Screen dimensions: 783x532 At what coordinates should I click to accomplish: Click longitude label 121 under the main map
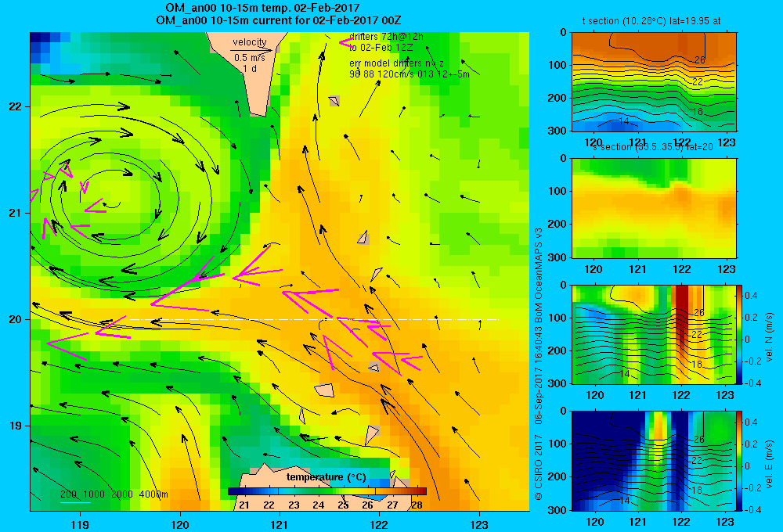(280, 524)
